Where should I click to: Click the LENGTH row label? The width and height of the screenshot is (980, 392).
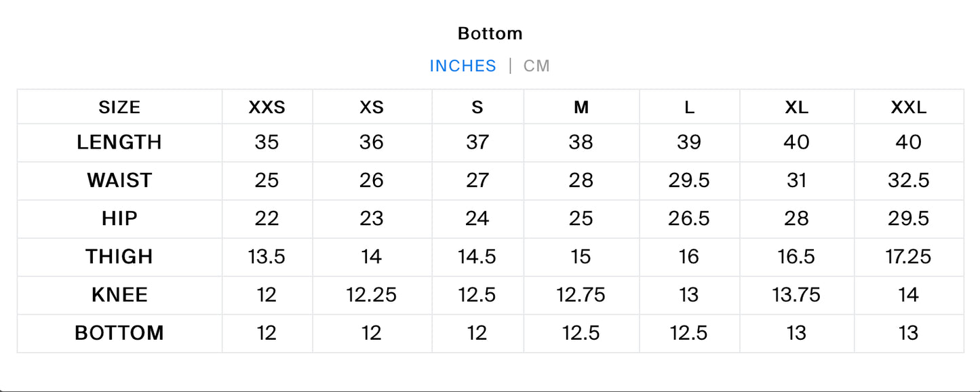[119, 142]
